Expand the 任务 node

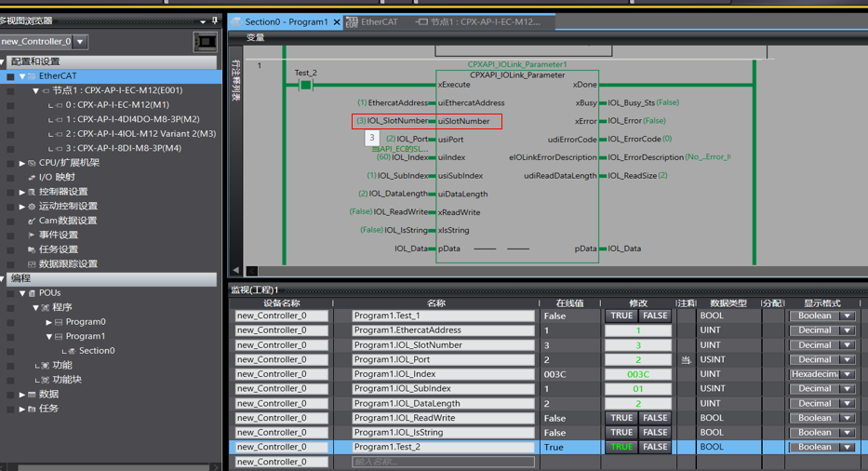point(22,409)
